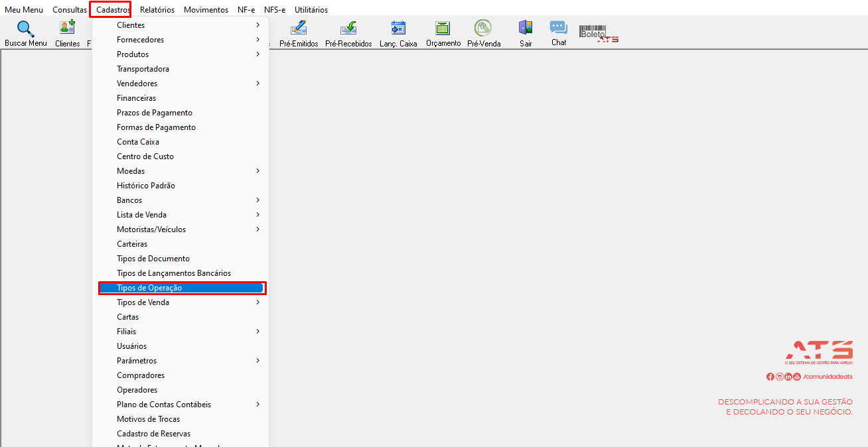The height and width of the screenshot is (447, 868).
Task: Click the /comunidadeats social link
Action: 828,377
